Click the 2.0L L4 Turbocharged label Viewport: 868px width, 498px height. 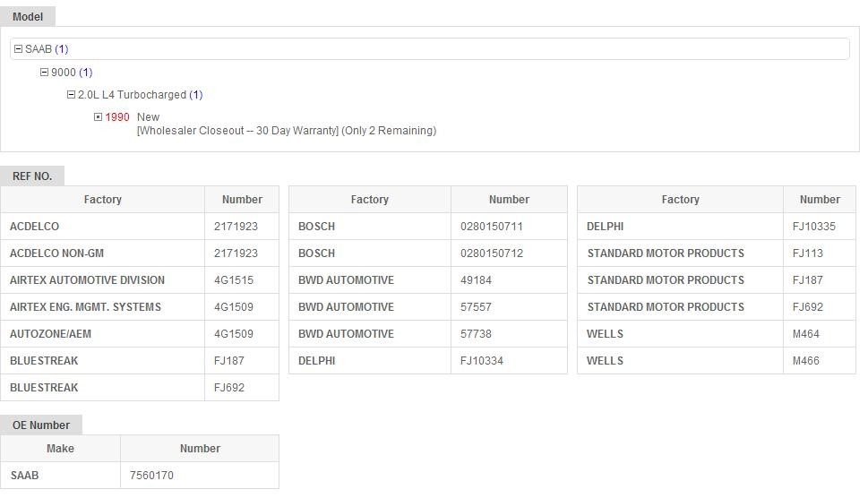tap(132, 95)
